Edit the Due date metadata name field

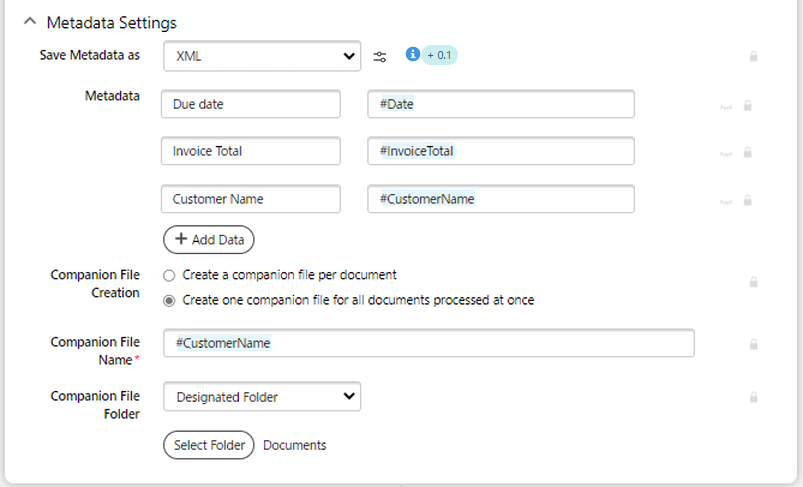pyautogui.click(x=250, y=104)
